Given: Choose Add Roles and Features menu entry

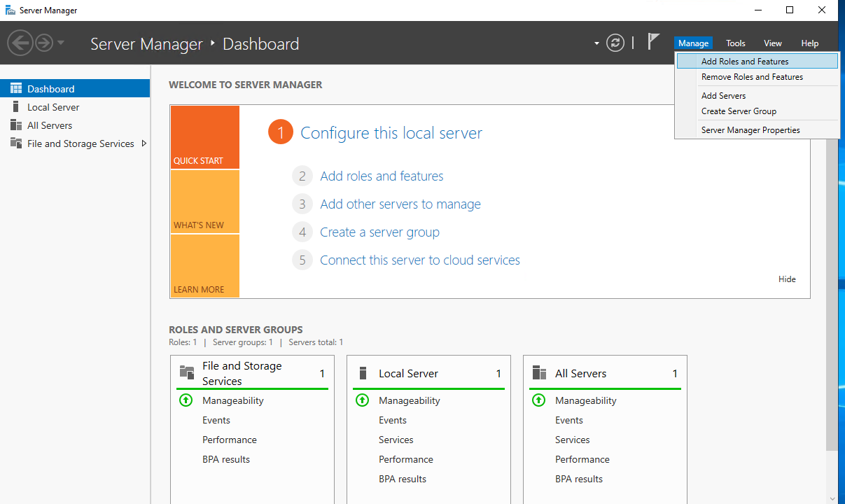Looking at the screenshot, I should point(757,62).
